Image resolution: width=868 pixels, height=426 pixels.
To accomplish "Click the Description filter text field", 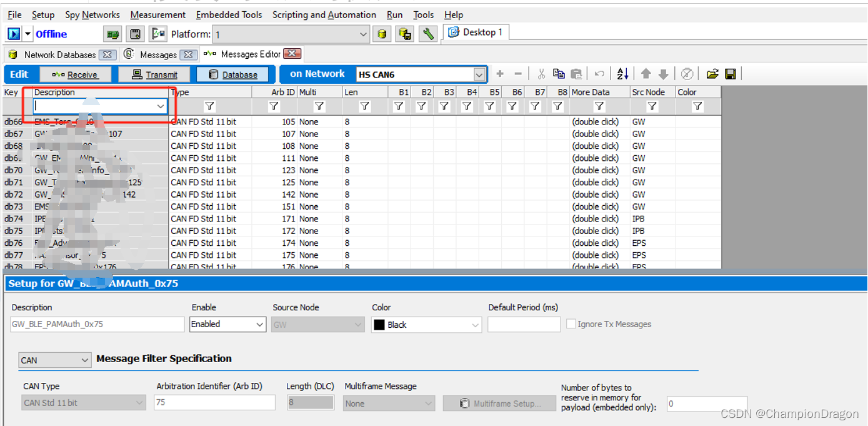I will click(94, 106).
